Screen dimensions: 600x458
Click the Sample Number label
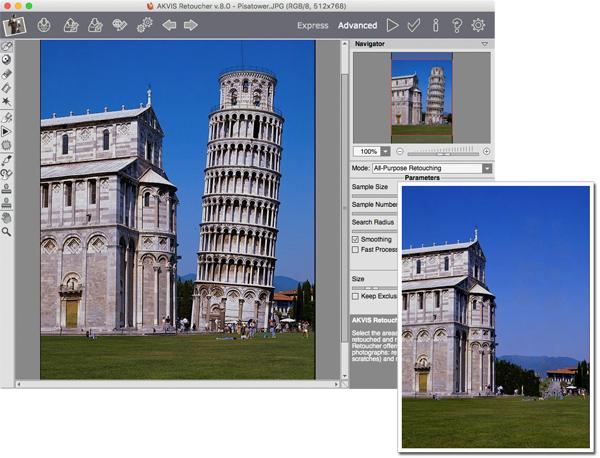point(375,204)
